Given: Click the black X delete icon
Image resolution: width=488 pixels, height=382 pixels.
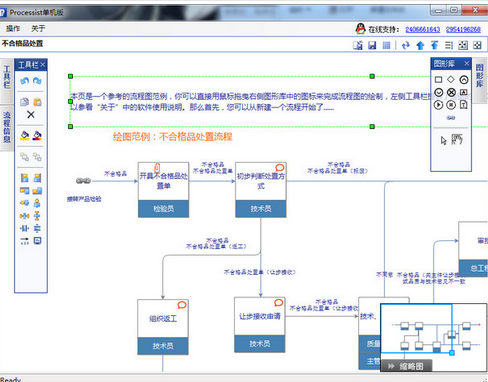Looking at the screenshot, I should pos(31,115).
